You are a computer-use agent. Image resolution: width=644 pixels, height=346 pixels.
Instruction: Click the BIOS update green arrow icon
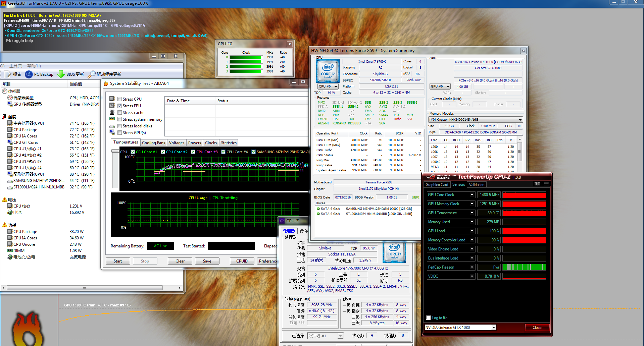pyautogui.click(x=61, y=74)
